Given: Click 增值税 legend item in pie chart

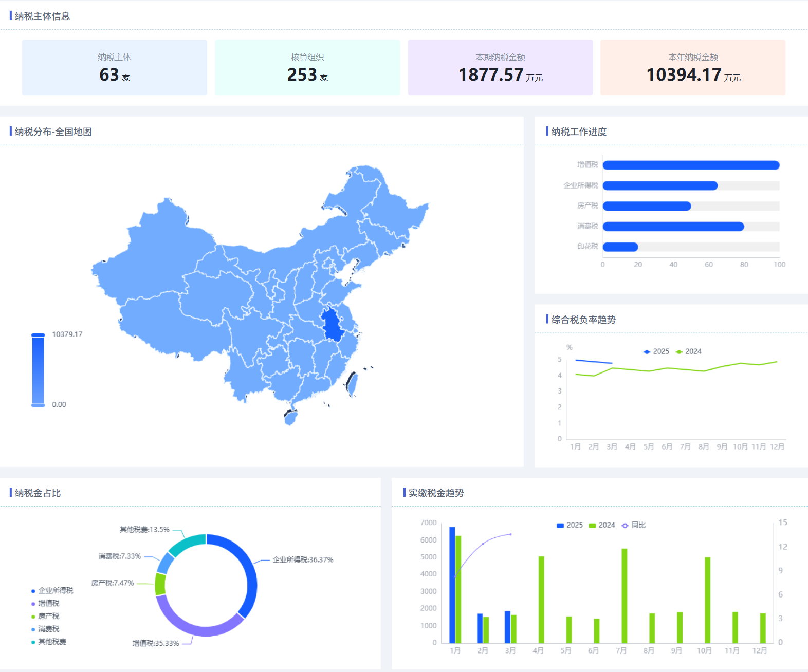Looking at the screenshot, I should (45, 603).
